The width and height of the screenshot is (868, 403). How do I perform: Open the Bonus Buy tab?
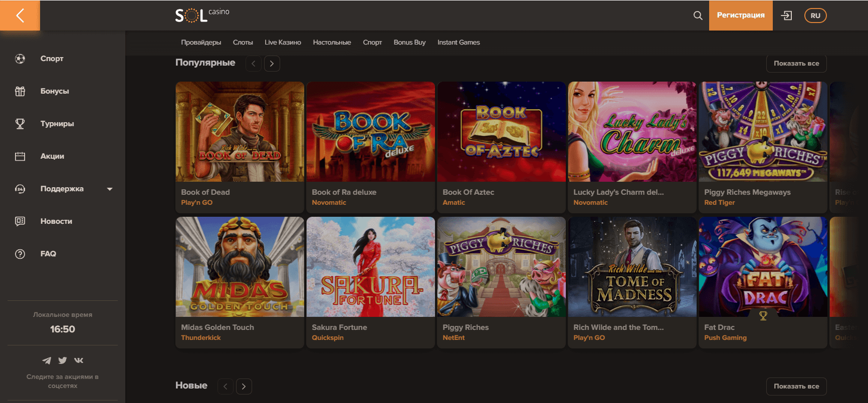tap(409, 43)
